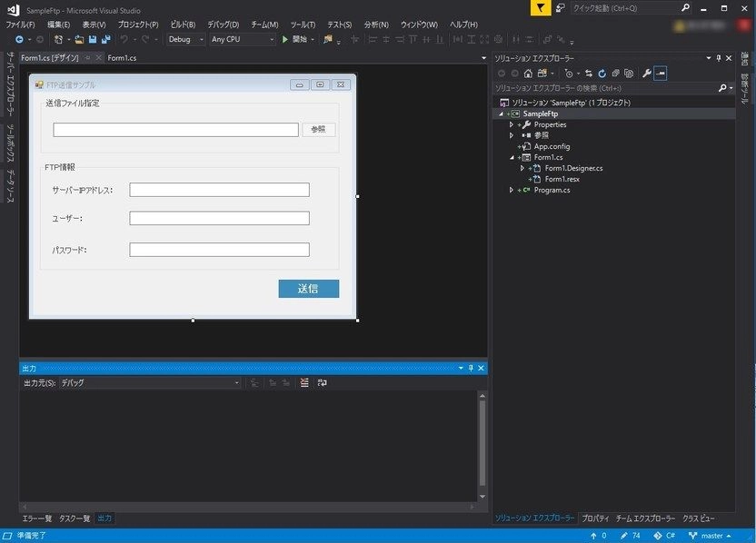Image resolution: width=756 pixels, height=543 pixels.
Task: Expand the Form1.Designer.cs node
Action: [522, 168]
